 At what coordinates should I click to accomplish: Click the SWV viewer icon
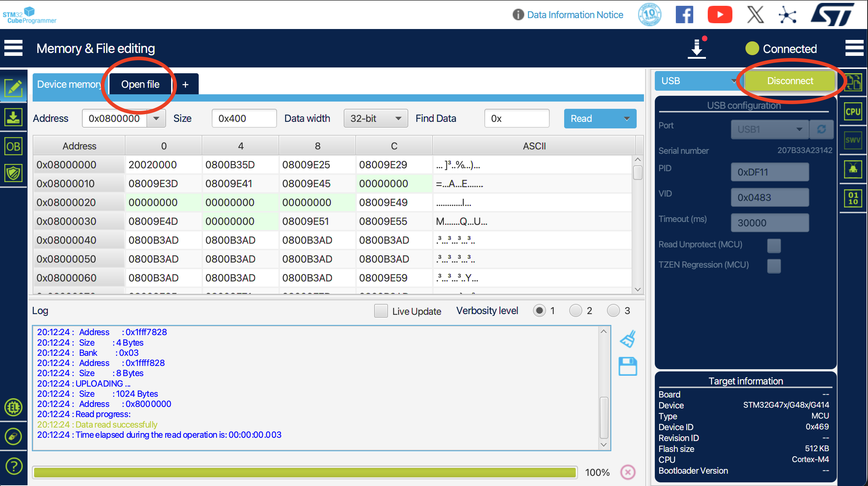pyautogui.click(x=853, y=140)
